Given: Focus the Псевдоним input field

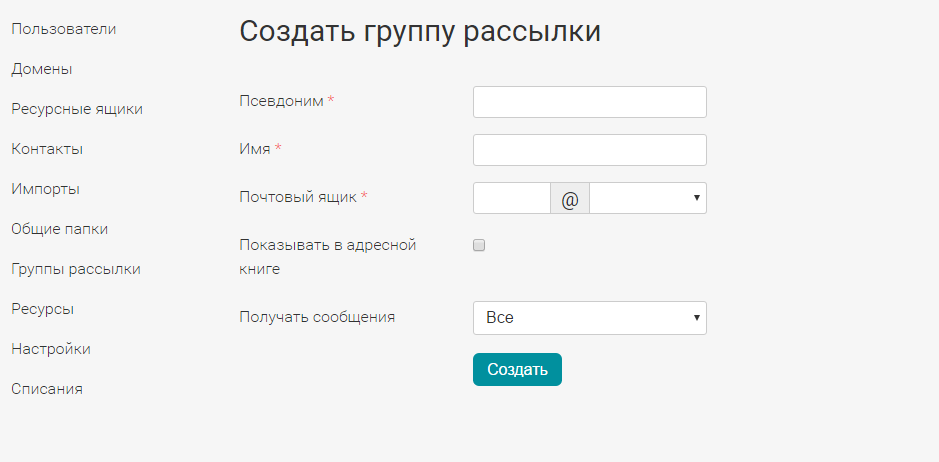Looking at the screenshot, I should pos(590,102).
